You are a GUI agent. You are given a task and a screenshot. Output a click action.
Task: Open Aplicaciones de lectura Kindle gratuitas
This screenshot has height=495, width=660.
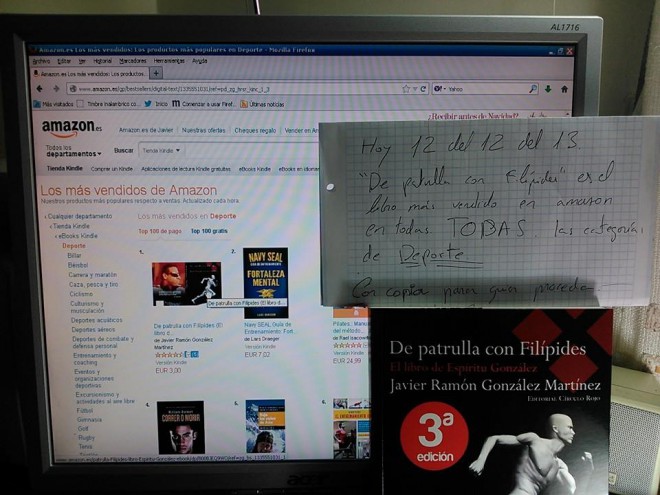[186, 169]
